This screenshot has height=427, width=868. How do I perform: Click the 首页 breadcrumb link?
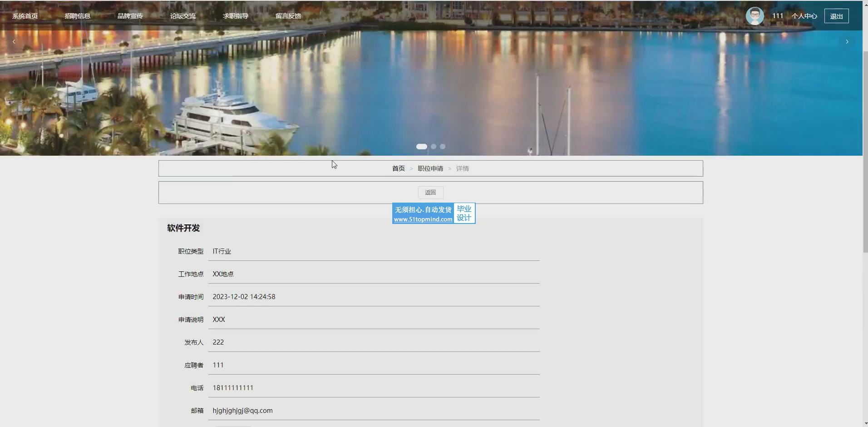click(x=399, y=169)
